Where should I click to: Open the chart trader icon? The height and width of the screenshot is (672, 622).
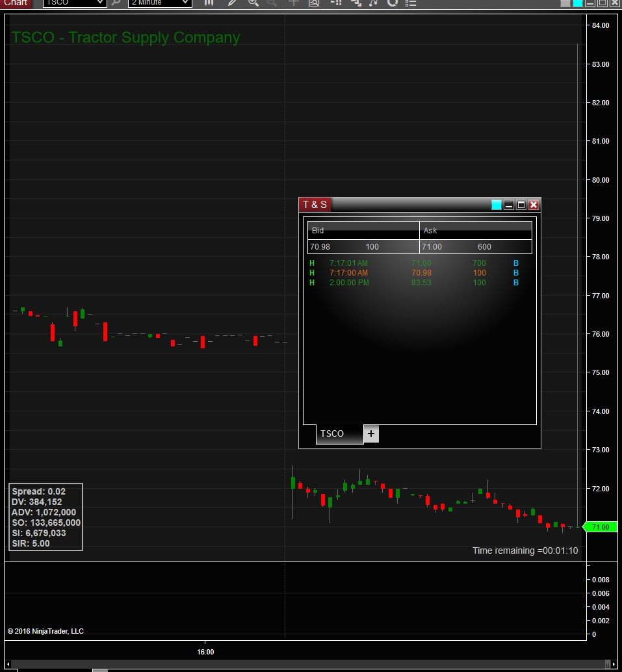337,2
